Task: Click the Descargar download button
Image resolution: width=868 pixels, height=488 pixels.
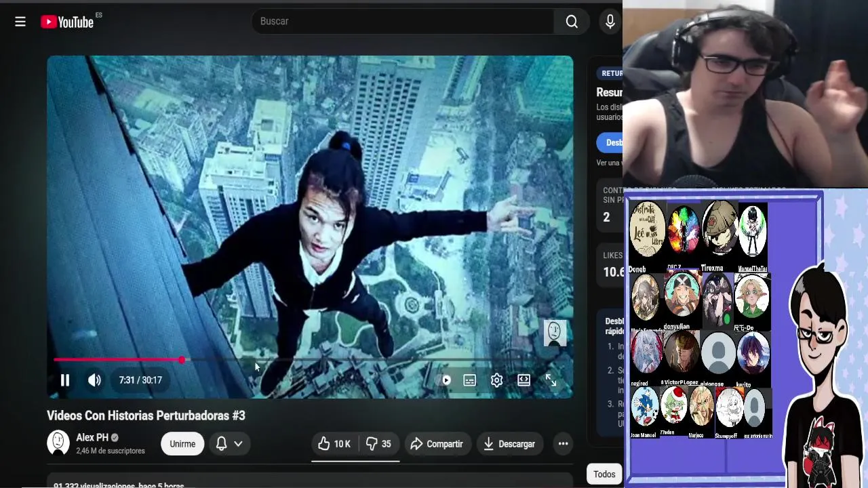Action: tap(509, 444)
